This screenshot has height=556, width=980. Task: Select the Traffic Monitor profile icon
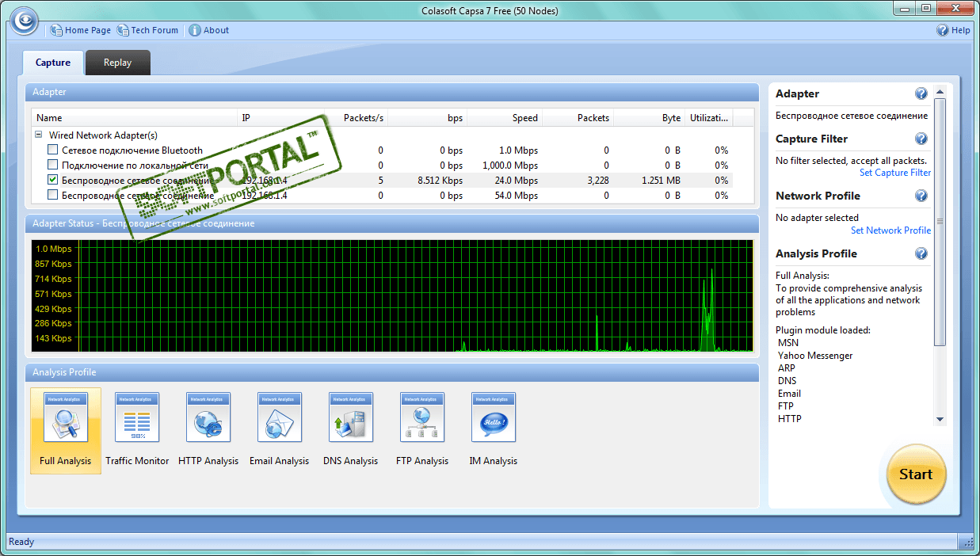pyautogui.click(x=137, y=417)
